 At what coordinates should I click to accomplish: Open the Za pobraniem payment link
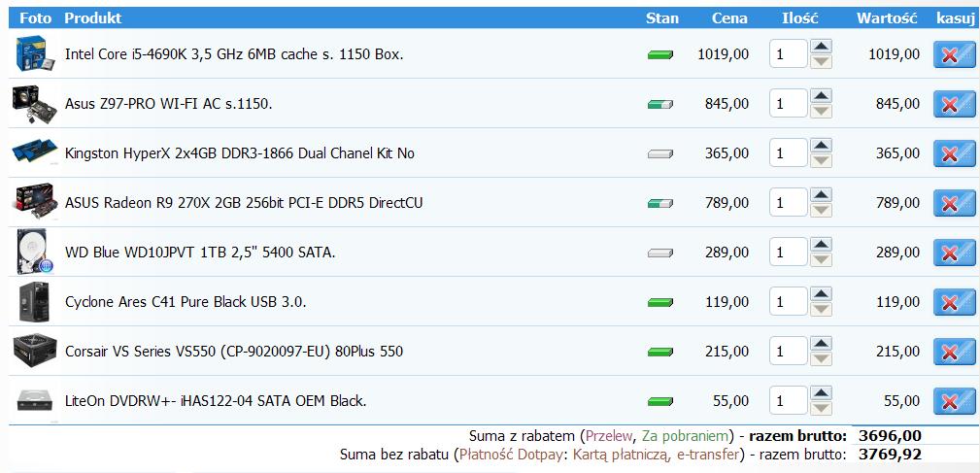[x=685, y=436]
